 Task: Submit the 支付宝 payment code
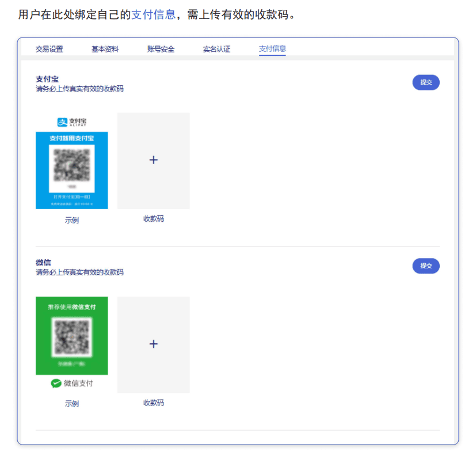(x=426, y=82)
